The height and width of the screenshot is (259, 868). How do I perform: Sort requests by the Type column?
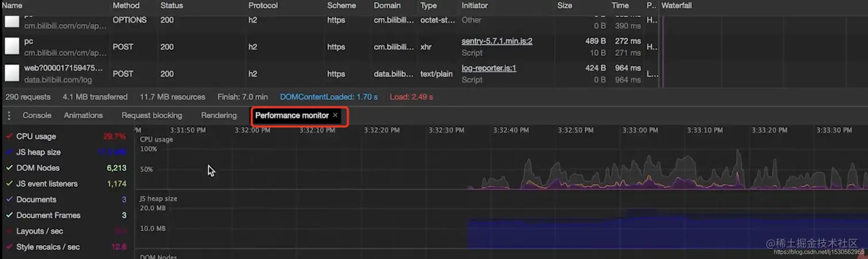[x=428, y=5]
